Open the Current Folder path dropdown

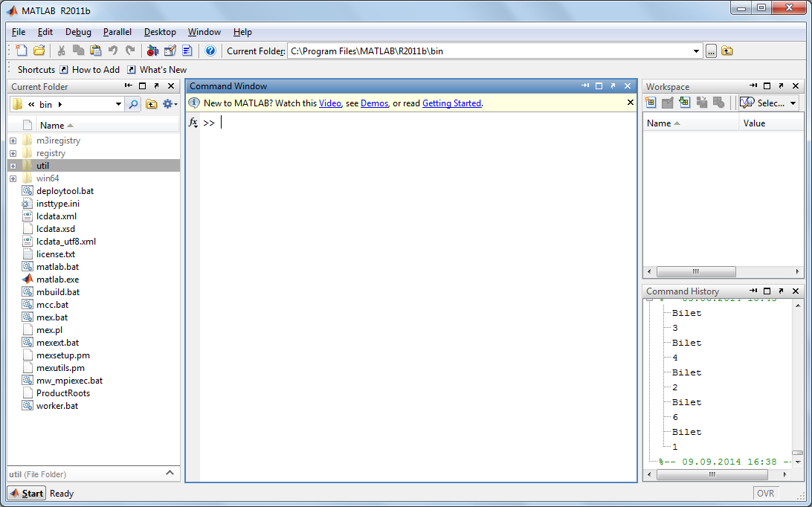696,51
